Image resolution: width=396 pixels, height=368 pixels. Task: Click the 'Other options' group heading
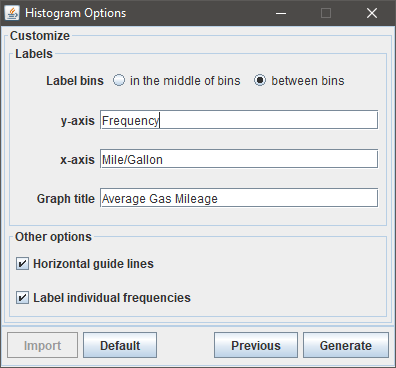53,237
